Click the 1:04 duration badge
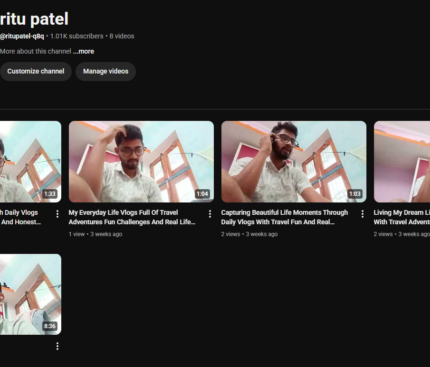Image resolution: width=430 pixels, height=367 pixels. pos(202,194)
